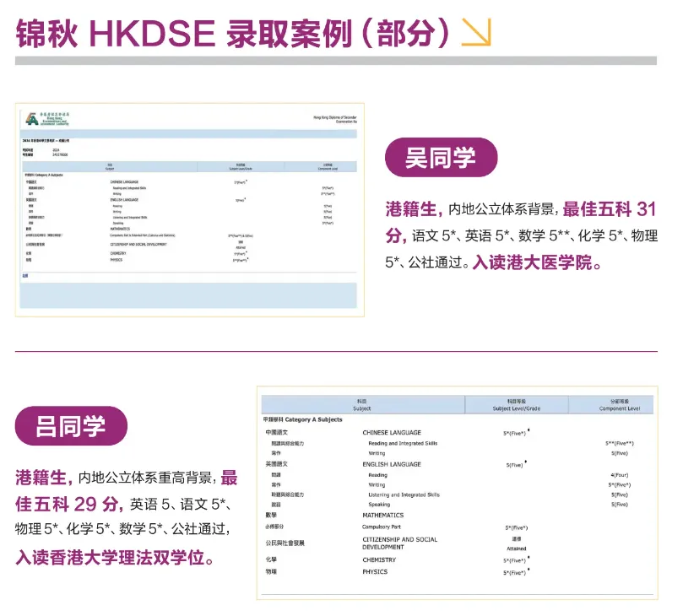The width and height of the screenshot is (683, 616).
Task: Click 'Speaking' in lower transcript
Action: pos(379,505)
